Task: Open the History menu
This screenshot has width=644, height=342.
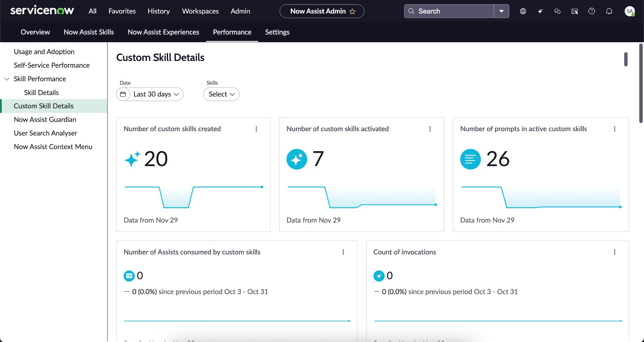Action: coord(159,11)
